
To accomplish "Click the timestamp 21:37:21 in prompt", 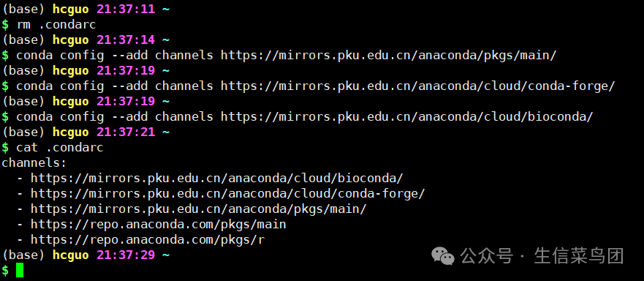I will point(126,132).
